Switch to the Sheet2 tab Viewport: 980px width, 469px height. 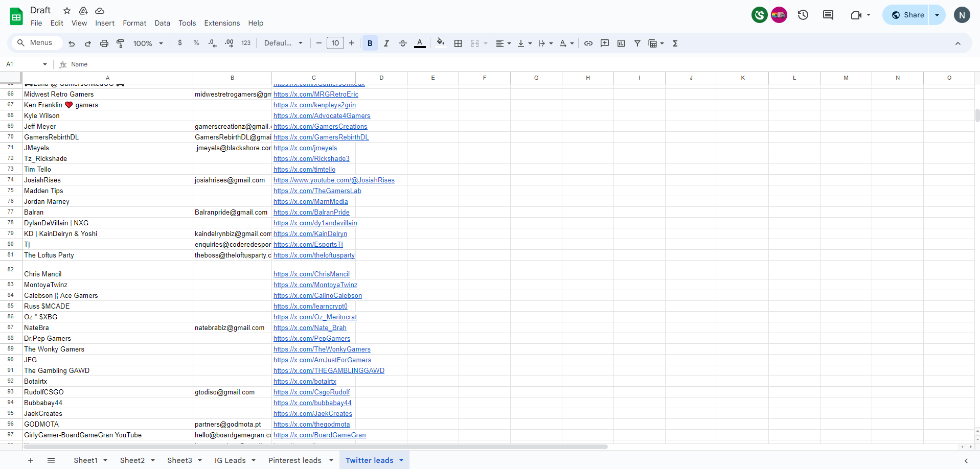(132, 460)
